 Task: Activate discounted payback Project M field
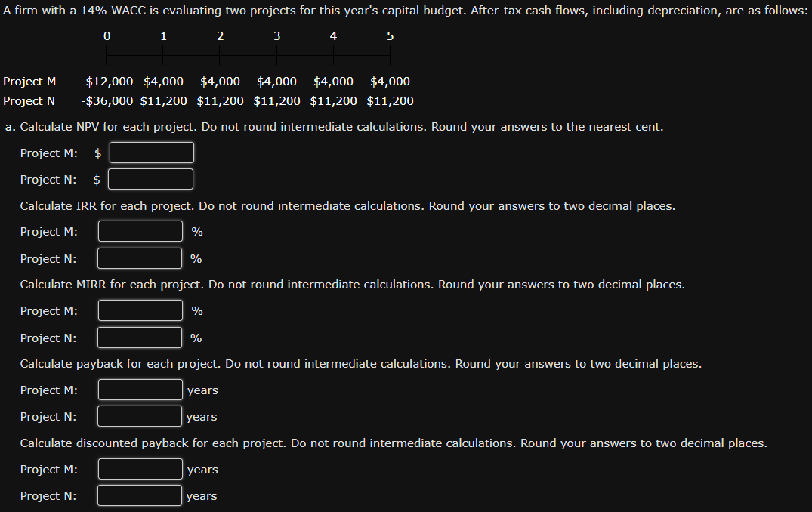(140, 469)
